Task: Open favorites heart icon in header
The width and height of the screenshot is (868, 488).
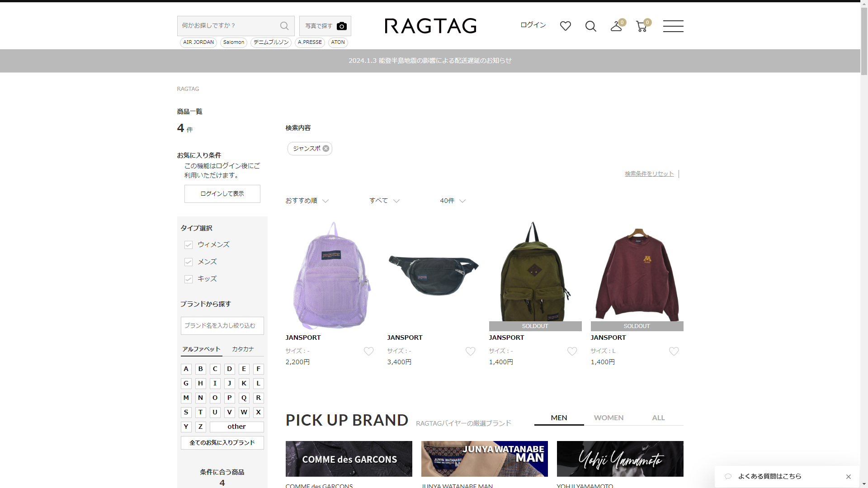Action: (x=565, y=26)
